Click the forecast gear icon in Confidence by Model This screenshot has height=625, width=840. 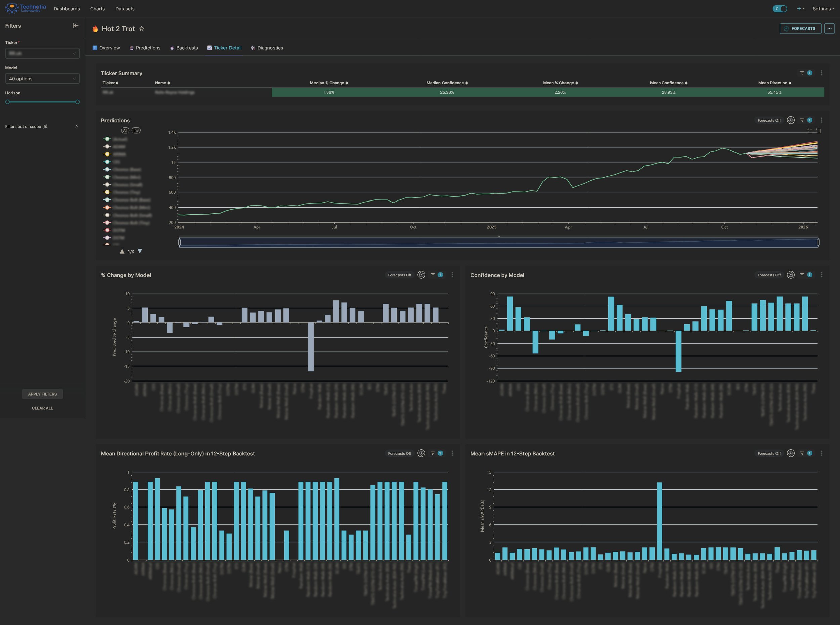click(x=790, y=275)
